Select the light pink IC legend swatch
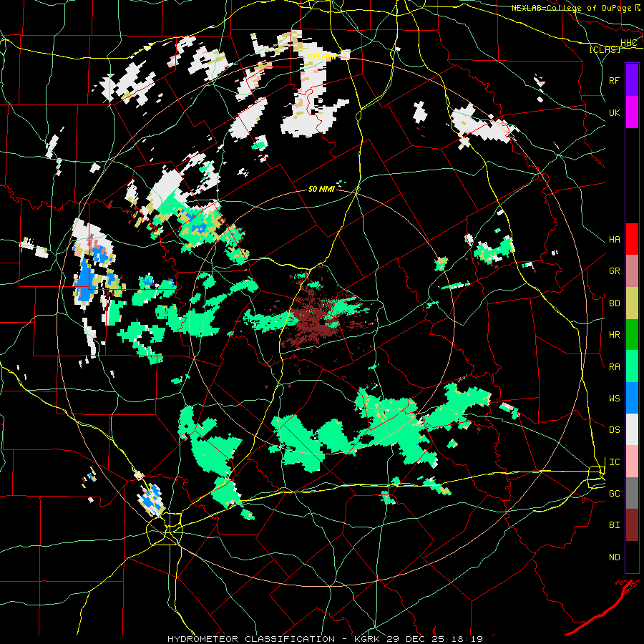This screenshot has width=644, height=644. point(632,462)
